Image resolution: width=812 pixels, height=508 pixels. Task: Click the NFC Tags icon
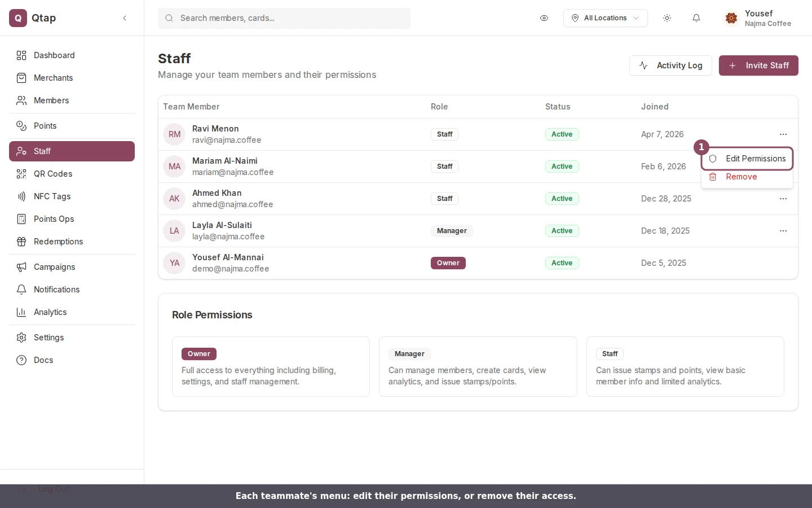tap(21, 196)
